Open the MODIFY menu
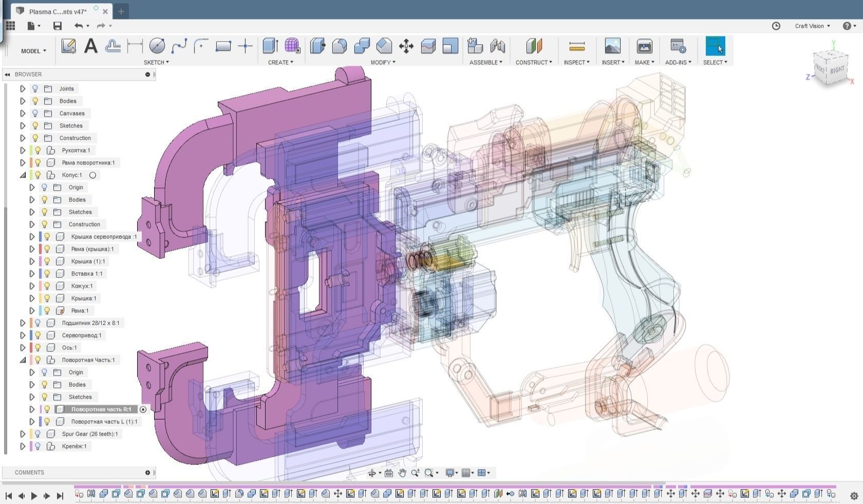Image resolution: width=863 pixels, height=504 pixels. [383, 62]
